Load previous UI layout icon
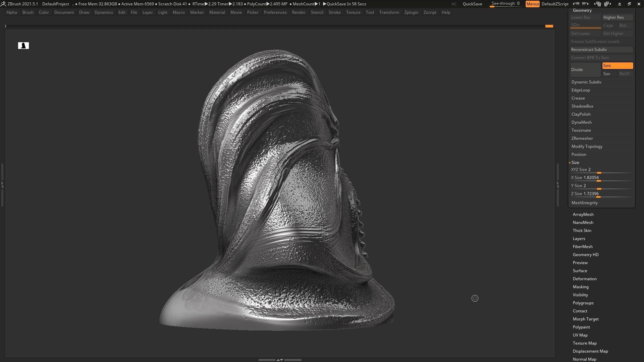Viewport: 644px width, 362px height. click(597, 4)
